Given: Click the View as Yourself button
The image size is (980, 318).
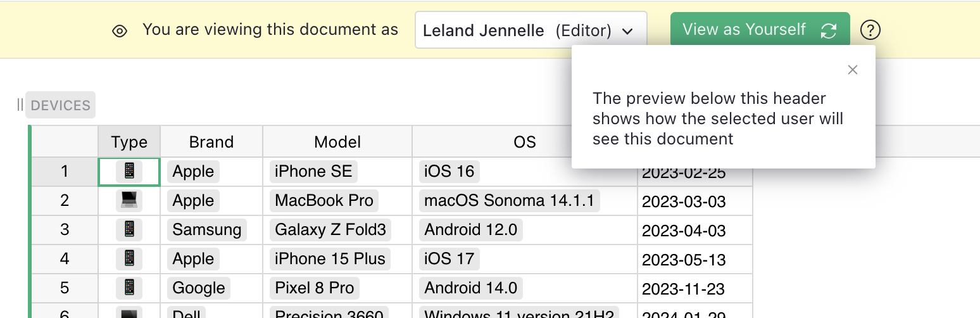Looking at the screenshot, I should point(760,30).
